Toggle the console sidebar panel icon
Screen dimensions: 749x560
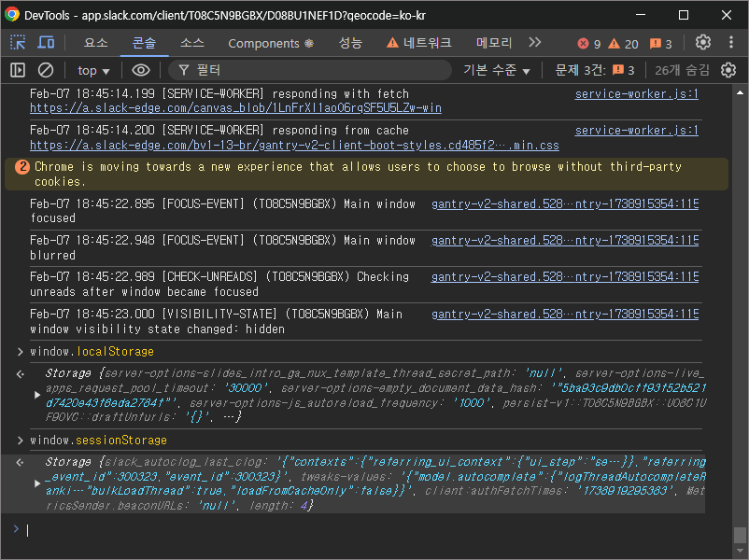click(18, 70)
